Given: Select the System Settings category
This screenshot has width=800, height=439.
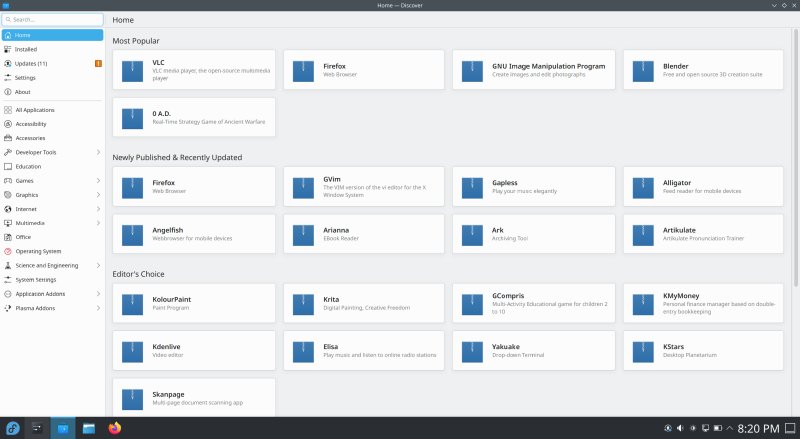Looking at the screenshot, I should pos(52,280).
